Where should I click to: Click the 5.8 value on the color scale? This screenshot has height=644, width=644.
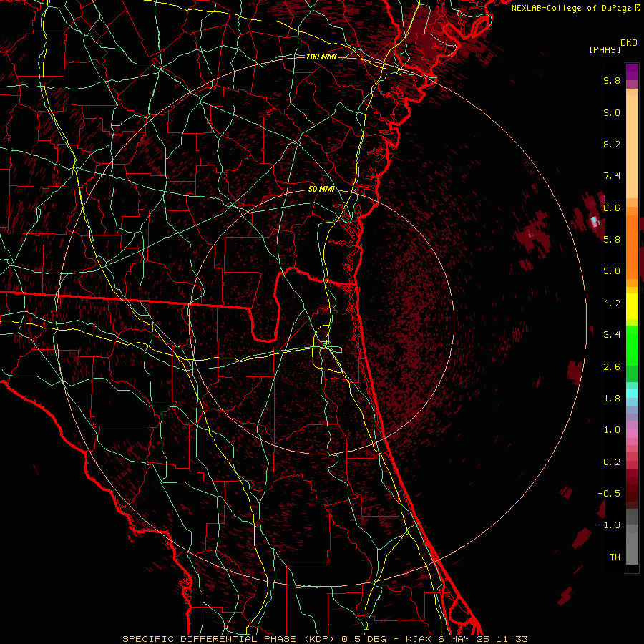pos(612,240)
